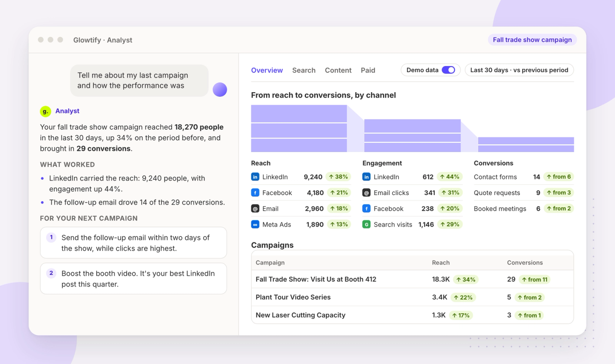The image size is (615, 364).
Task: Click the Glowtify · Analyst title
Action: (x=103, y=40)
